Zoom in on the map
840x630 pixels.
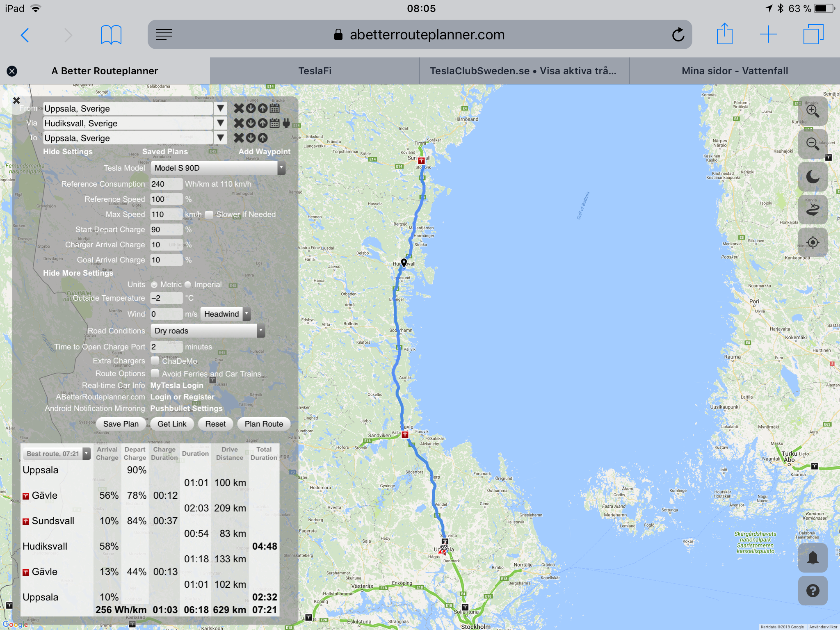[x=813, y=111]
